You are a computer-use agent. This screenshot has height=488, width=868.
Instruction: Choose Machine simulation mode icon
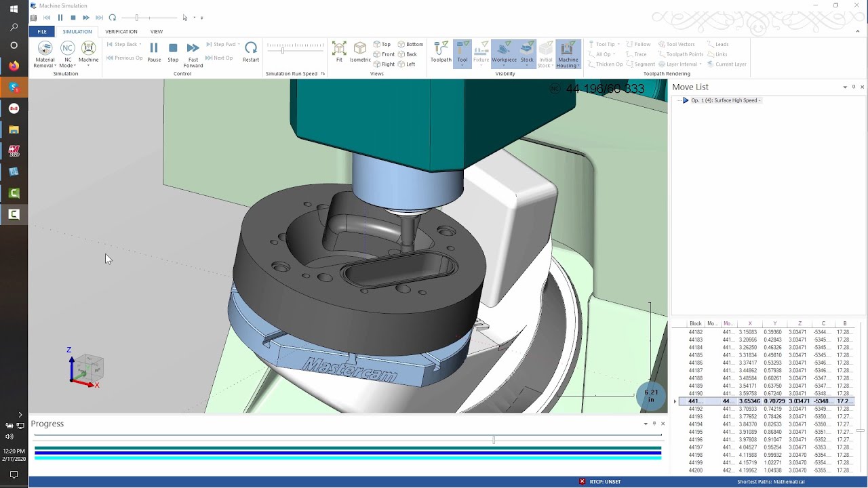pos(88,53)
